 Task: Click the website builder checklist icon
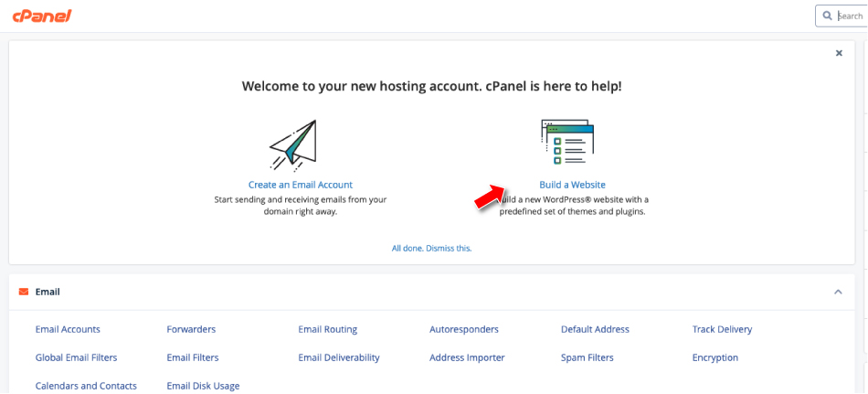click(x=566, y=144)
